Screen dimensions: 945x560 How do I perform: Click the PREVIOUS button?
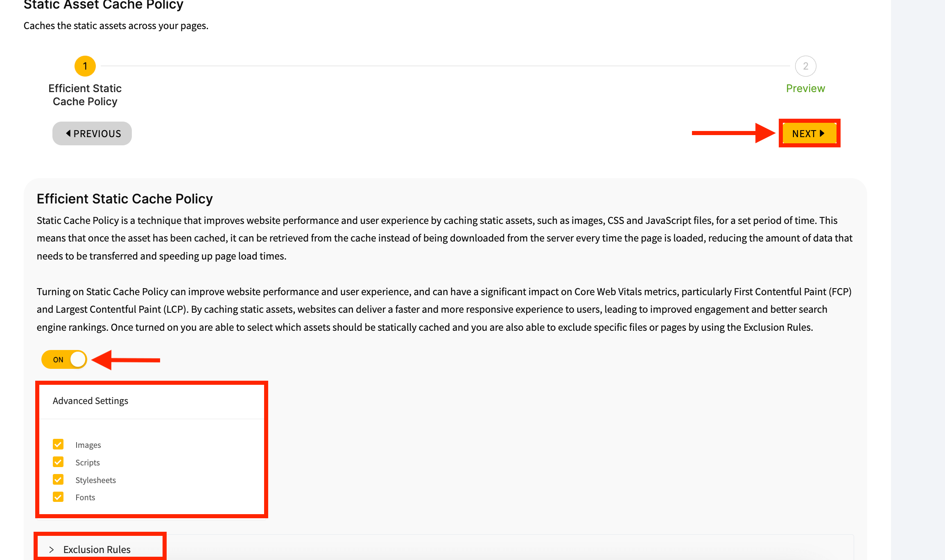click(x=92, y=133)
